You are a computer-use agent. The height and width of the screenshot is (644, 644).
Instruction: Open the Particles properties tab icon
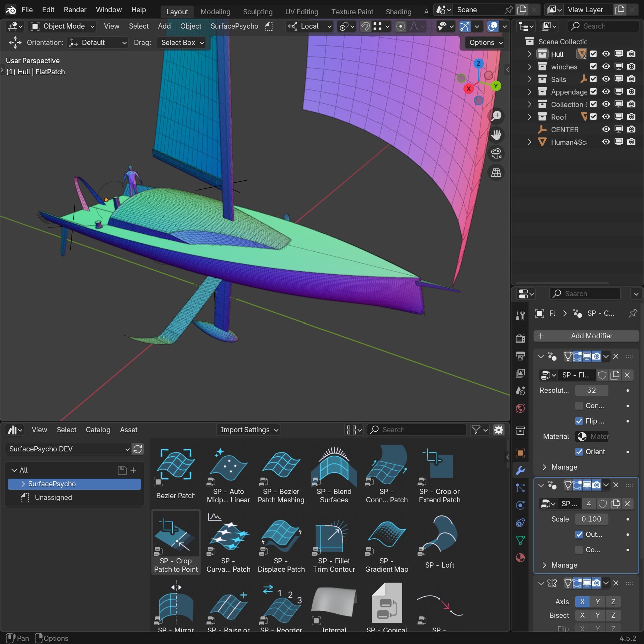[x=520, y=488]
